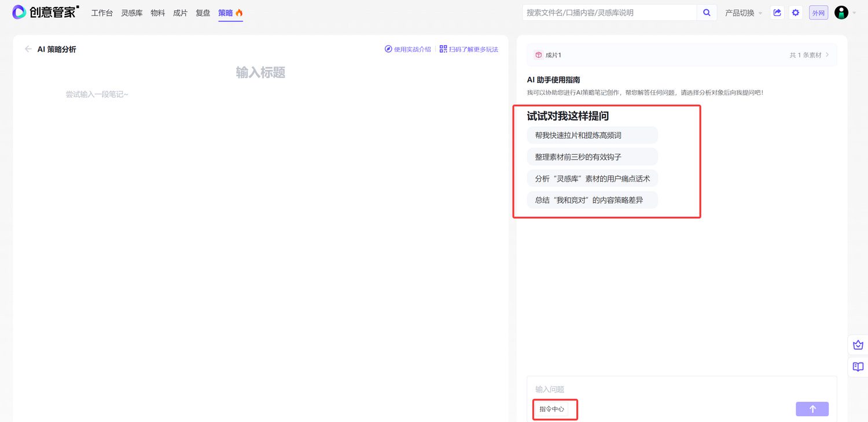Image resolution: width=868 pixels, height=422 pixels.
Task: Click the top search input field
Action: pyautogui.click(x=610, y=13)
